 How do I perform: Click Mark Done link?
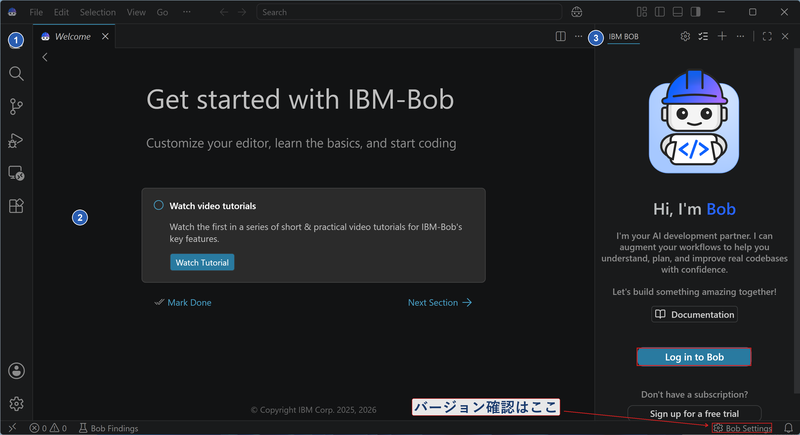click(183, 302)
